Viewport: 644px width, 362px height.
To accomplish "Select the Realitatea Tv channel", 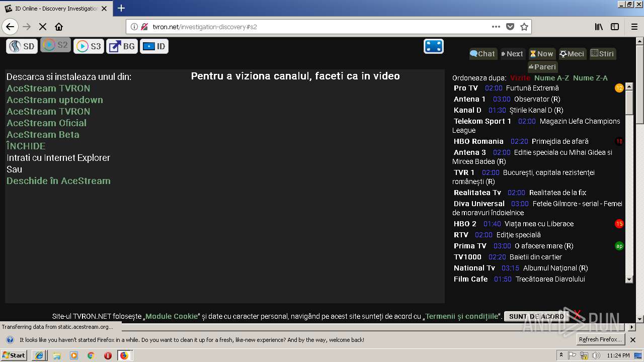I will click(x=477, y=193).
